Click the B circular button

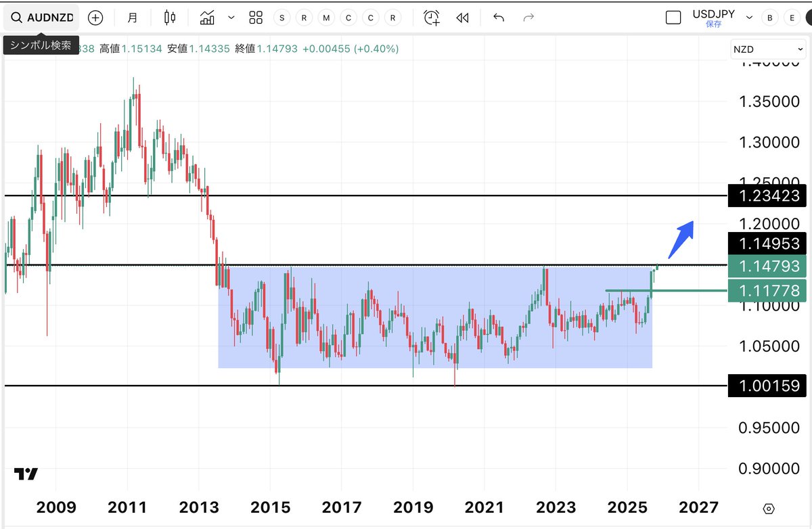pyautogui.click(x=769, y=18)
